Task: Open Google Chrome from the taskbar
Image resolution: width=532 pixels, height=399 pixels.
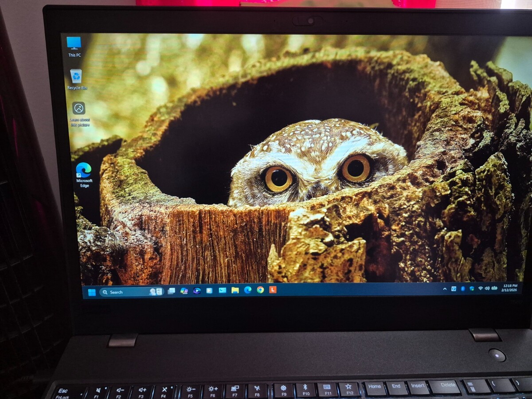Action: pyautogui.click(x=260, y=290)
